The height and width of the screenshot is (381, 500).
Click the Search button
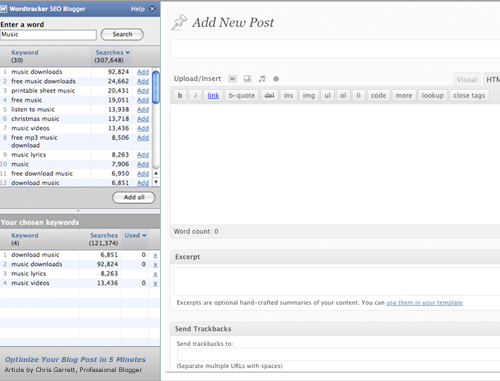(x=122, y=34)
